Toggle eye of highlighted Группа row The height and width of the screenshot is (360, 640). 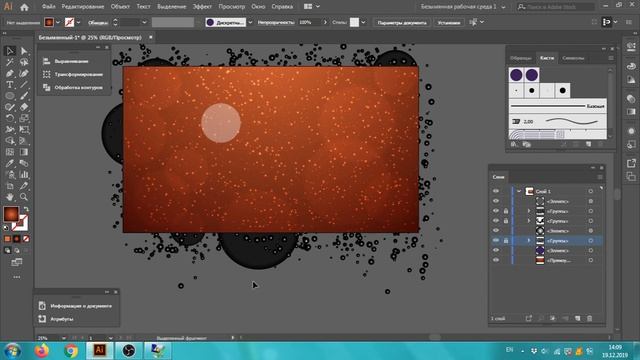coord(496,240)
